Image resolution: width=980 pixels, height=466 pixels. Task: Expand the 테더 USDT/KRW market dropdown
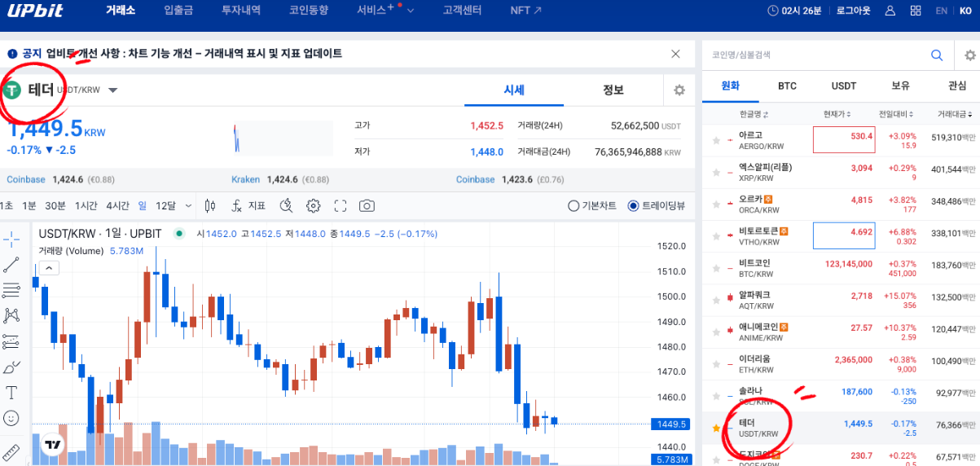tap(112, 90)
